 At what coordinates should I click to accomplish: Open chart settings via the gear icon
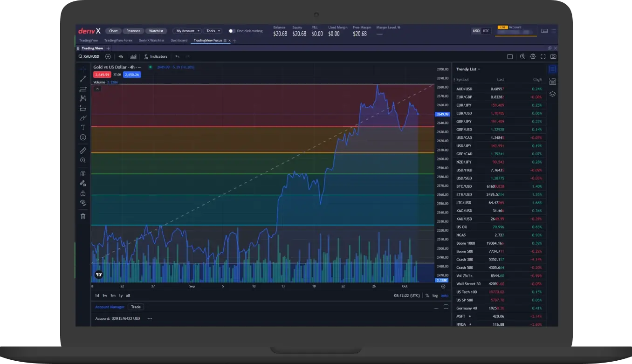point(533,56)
